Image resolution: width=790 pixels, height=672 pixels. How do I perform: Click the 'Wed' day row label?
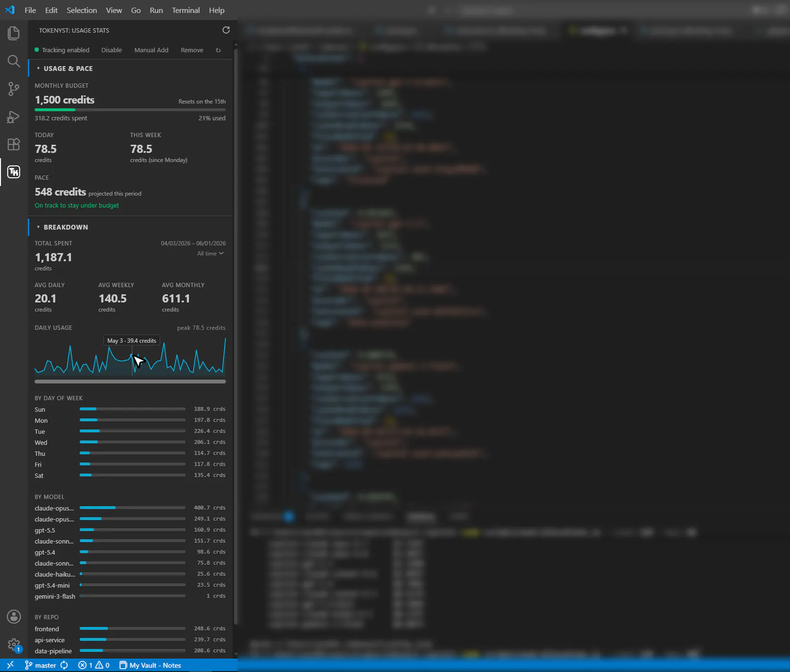click(41, 442)
